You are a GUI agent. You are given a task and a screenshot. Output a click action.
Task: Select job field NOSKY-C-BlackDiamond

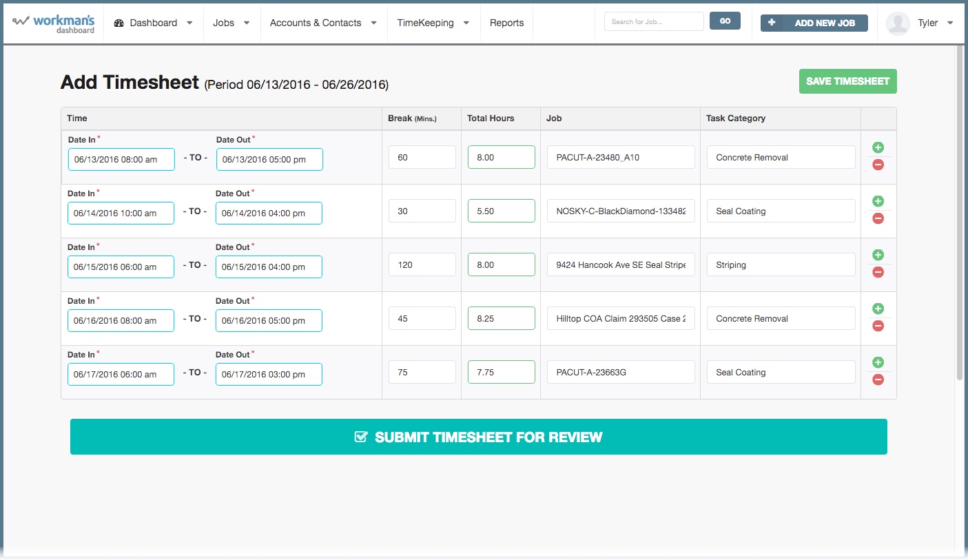click(x=621, y=211)
